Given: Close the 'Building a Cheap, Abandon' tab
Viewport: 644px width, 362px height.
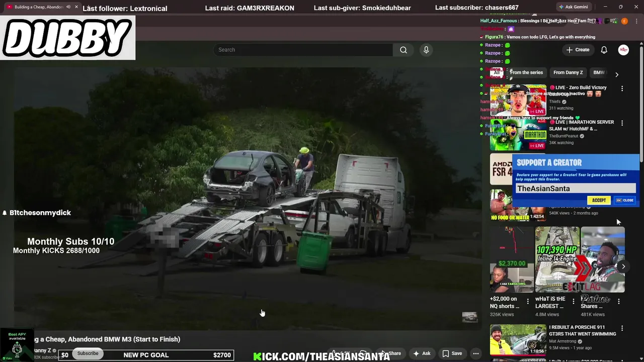Looking at the screenshot, I should pos(76,7).
